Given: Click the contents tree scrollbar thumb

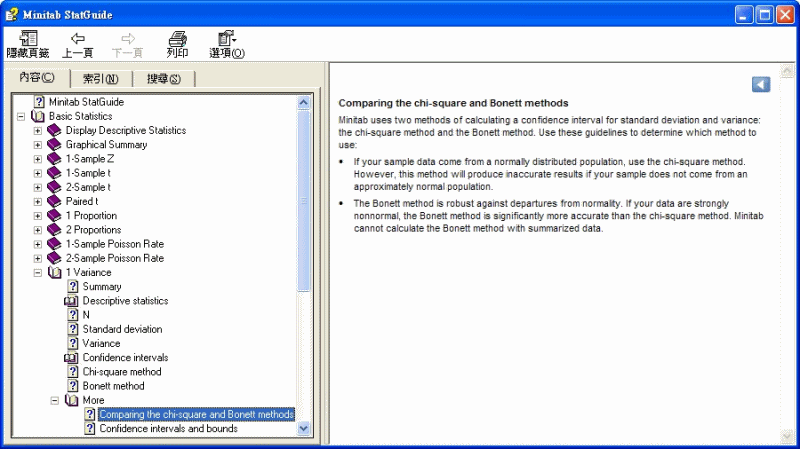Looking at the screenshot, I should [x=304, y=201].
